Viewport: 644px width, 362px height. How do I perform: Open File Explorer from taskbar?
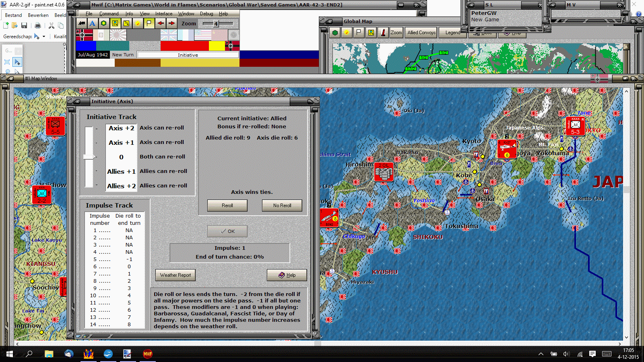49,354
